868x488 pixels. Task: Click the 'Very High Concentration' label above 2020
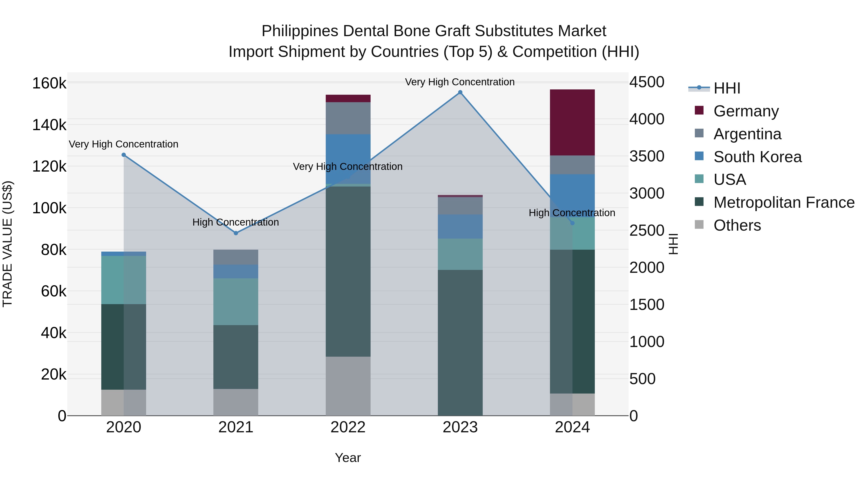coord(124,144)
